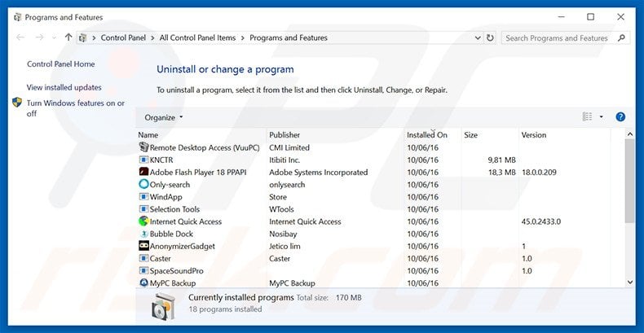Select the SpaceSoundPro entry name

(177, 270)
